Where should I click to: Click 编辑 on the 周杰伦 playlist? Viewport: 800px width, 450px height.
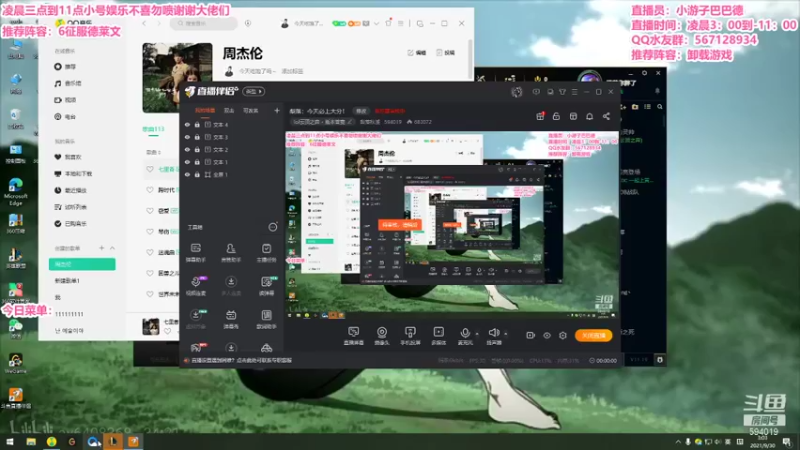pyautogui.click(x=417, y=53)
